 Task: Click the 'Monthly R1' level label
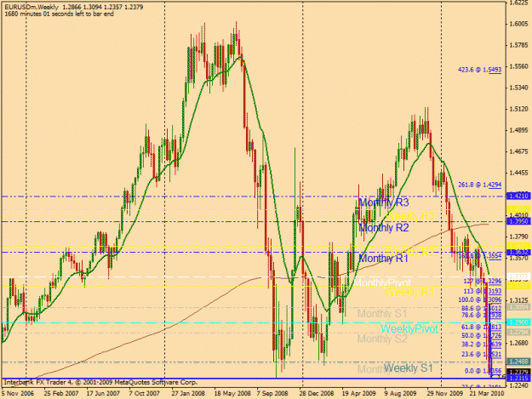pyautogui.click(x=384, y=259)
